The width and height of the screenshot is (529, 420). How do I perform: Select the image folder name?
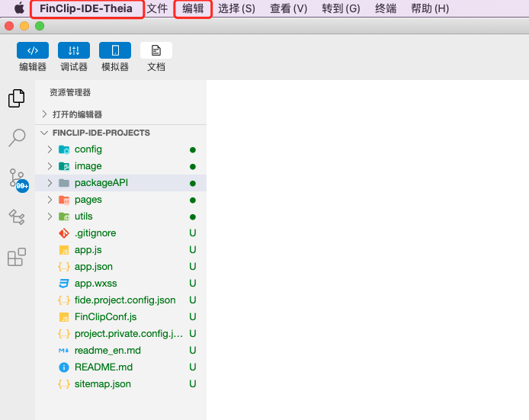pos(88,166)
